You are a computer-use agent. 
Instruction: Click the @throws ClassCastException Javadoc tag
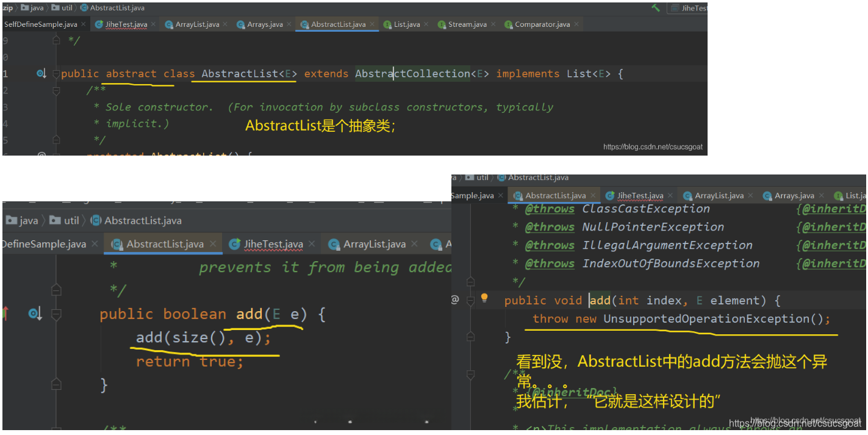click(x=550, y=209)
